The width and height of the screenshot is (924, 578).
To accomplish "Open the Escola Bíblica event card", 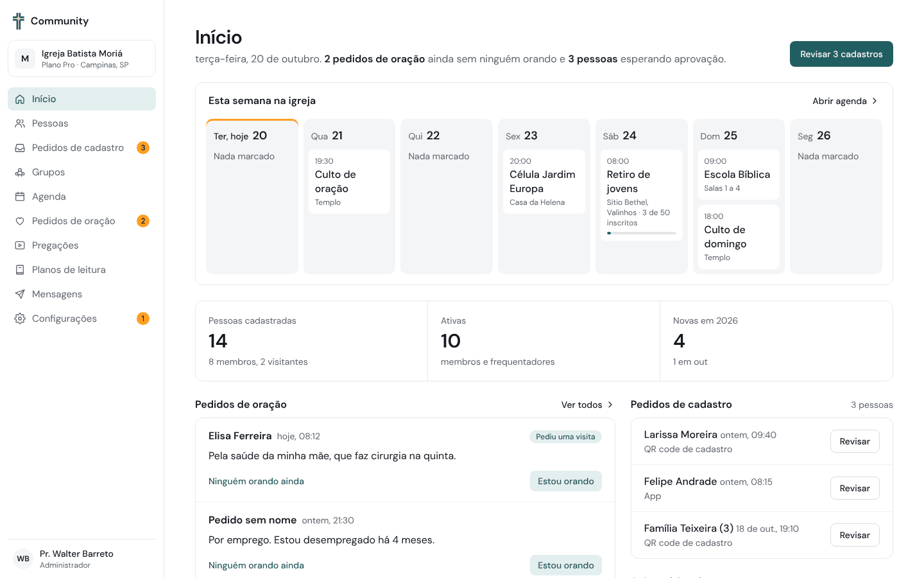I will pos(739,175).
